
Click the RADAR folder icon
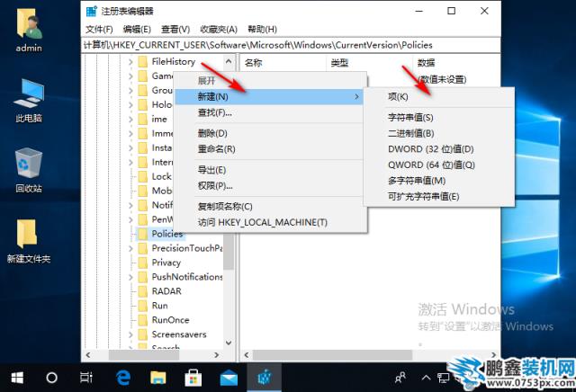(x=142, y=291)
